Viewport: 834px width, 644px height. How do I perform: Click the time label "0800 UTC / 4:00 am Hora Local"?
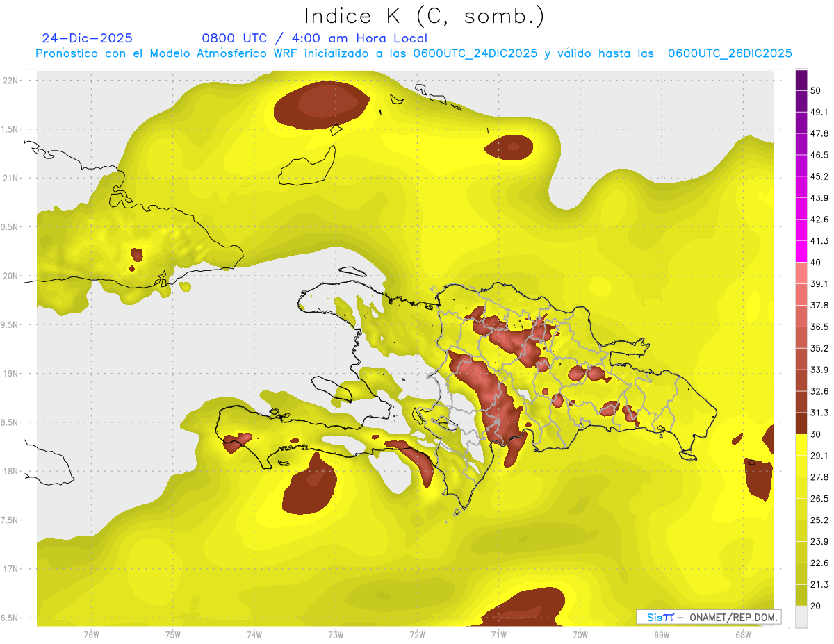click(x=315, y=38)
